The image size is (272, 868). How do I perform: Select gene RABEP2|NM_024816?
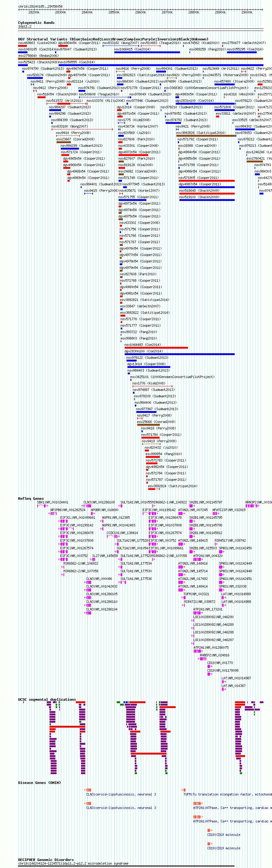tap(215, 655)
